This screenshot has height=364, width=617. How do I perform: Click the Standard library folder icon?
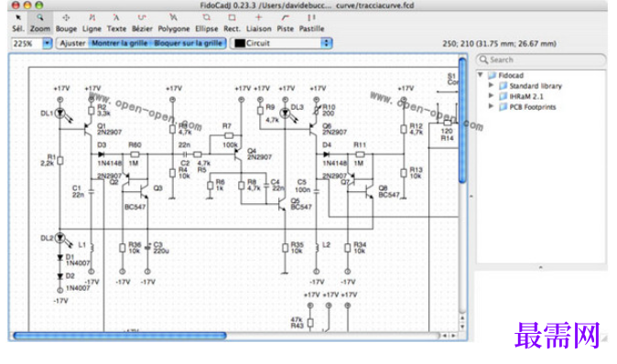(503, 86)
